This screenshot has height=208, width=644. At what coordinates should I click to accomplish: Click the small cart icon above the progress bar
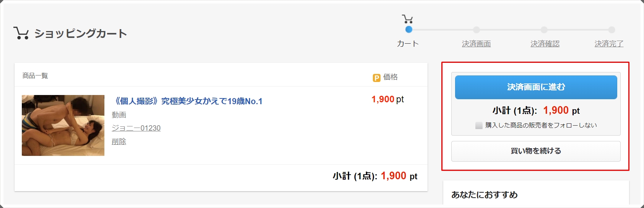(x=407, y=19)
